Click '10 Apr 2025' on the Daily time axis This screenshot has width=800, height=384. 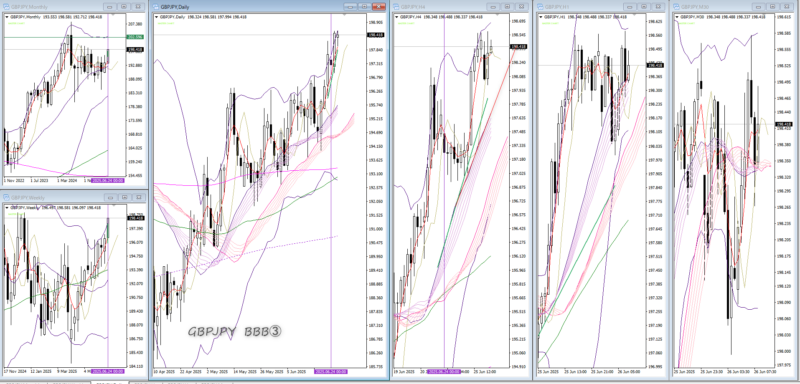point(164,371)
